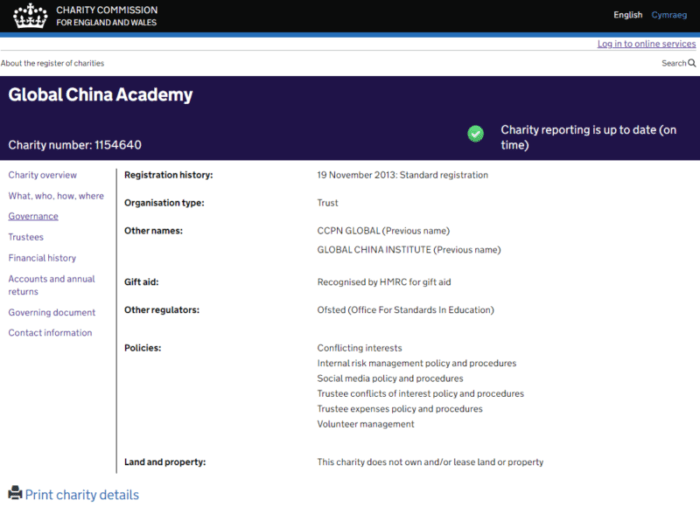
Task: Click the green reporting status checkmark icon
Action: point(476,133)
